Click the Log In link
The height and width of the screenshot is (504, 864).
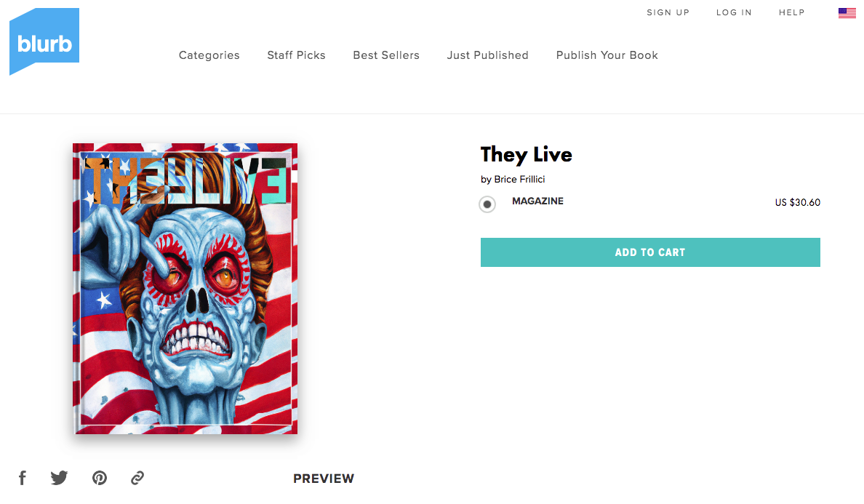(734, 12)
